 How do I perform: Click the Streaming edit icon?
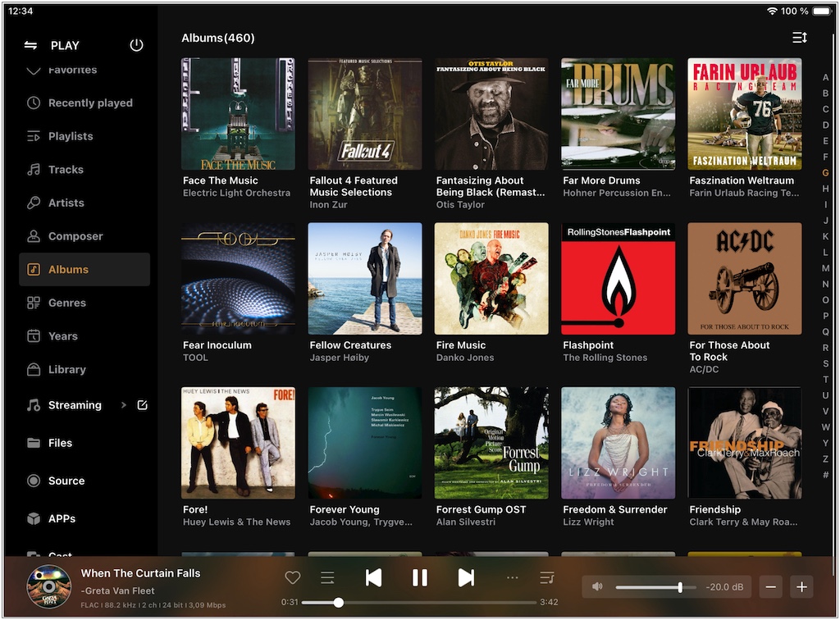coord(143,405)
